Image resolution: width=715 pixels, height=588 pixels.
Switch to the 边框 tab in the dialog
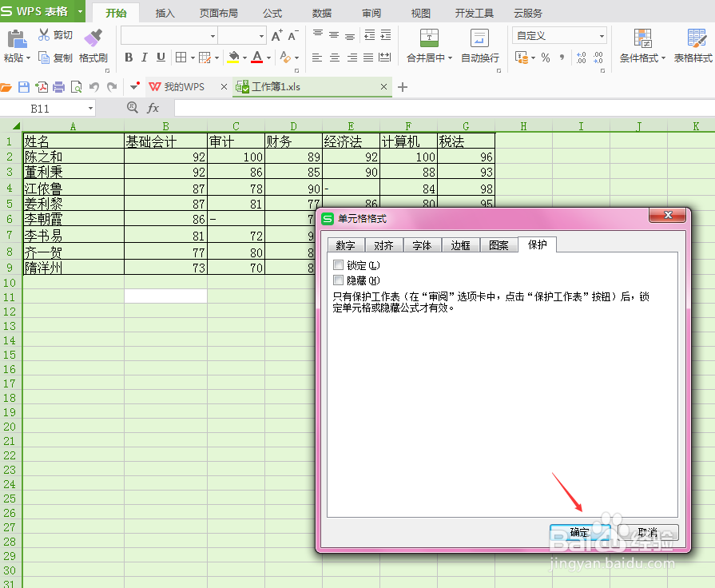pos(460,245)
